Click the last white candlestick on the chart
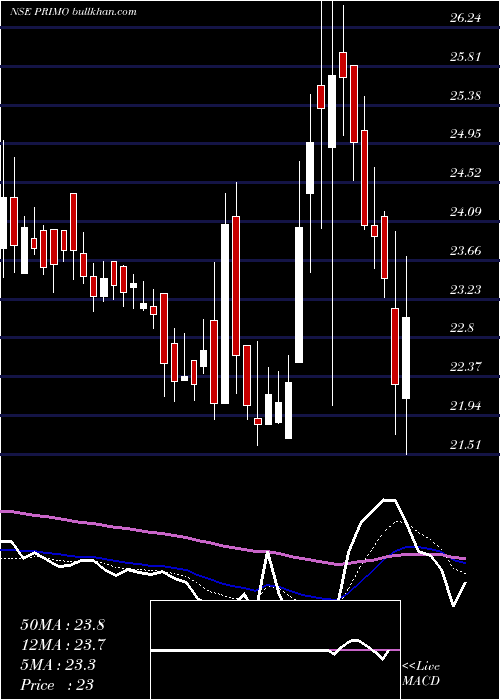Image resolution: width=500 pixels, height=700 pixels. (406, 358)
